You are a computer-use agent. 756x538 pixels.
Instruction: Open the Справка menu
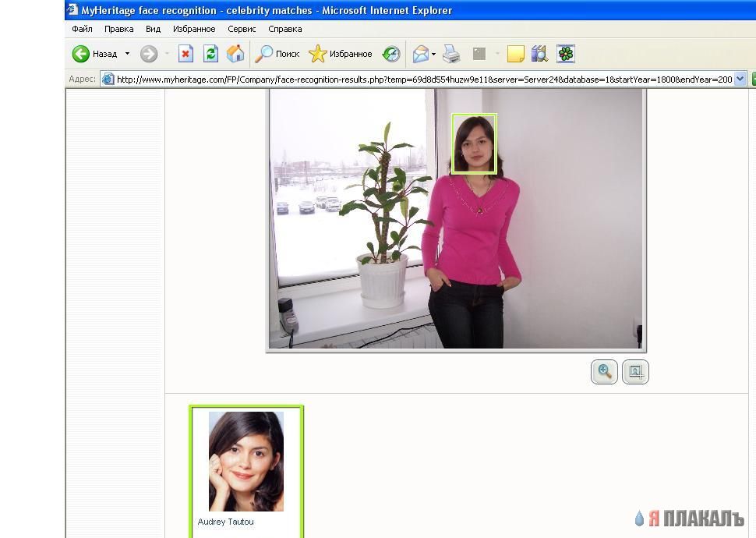(285, 29)
